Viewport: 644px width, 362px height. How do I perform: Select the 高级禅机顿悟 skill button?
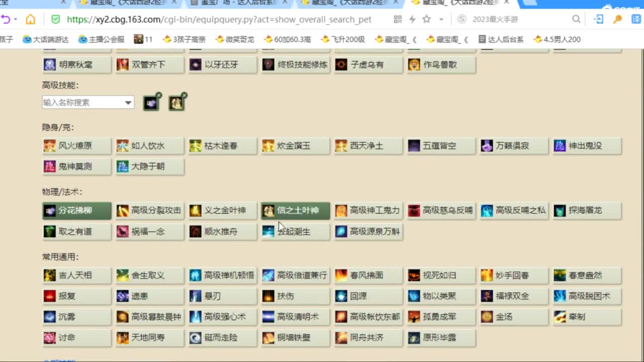222,276
